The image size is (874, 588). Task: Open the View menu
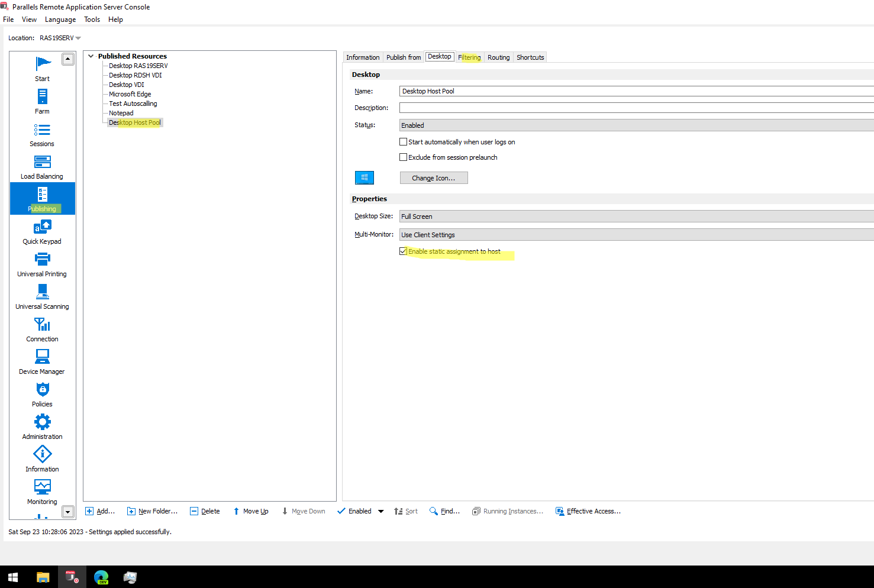29,20
